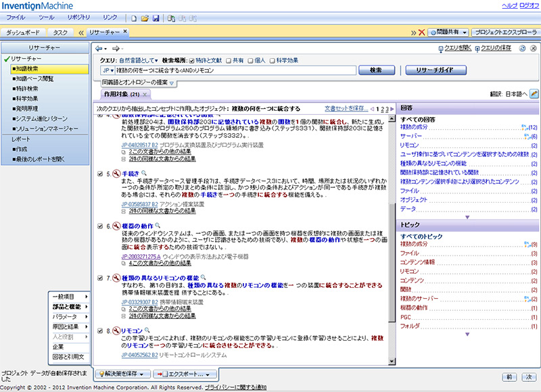The image size is (541, 392).
Task: Click the left double-chevron tab scroll icon
Action: tap(81, 32)
